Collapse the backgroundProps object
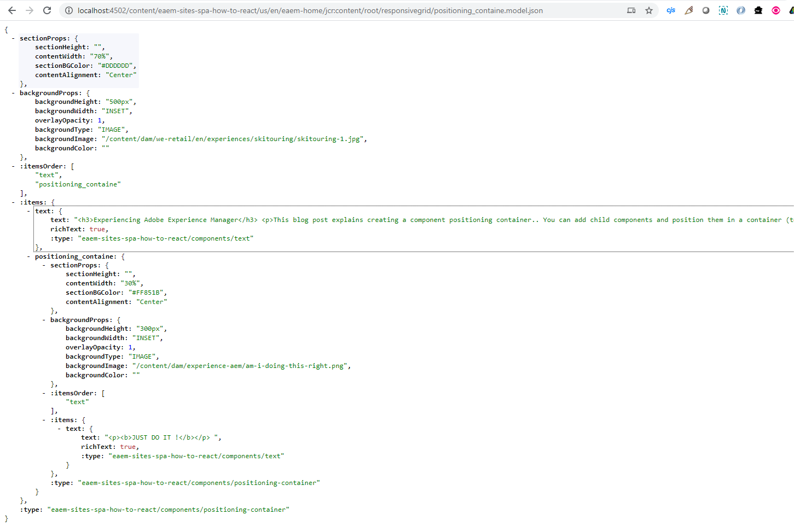The height and width of the screenshot is (532, 794). pyautogui.click(x=14, y=92)
